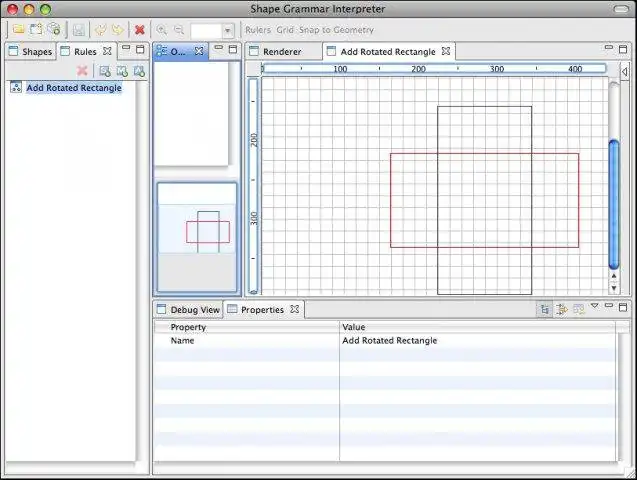Image resolution: width=637 pixels, height=480 pixels.
Task: Maximize the editor area
Action: (623, 50)
